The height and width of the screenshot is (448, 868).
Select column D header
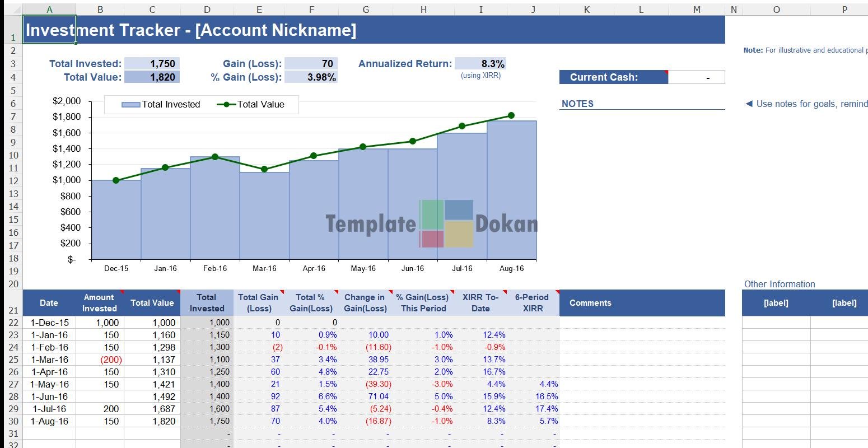[x=207, y=10]
